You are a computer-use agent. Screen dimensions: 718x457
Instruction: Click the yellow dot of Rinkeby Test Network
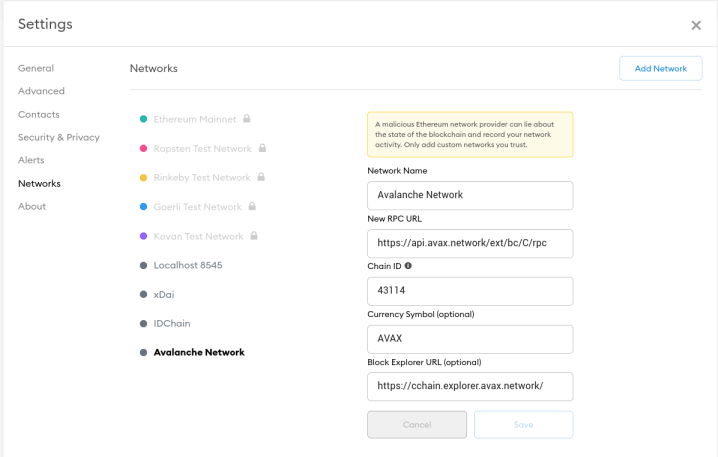point(143,178)
